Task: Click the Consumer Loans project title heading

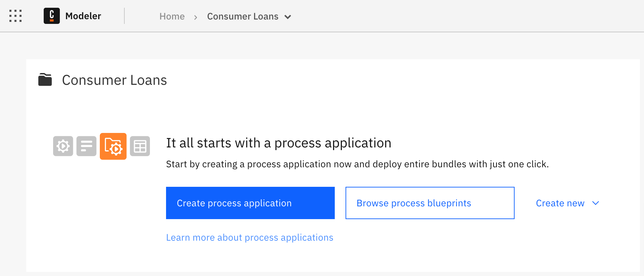Action: pos(114,80)
